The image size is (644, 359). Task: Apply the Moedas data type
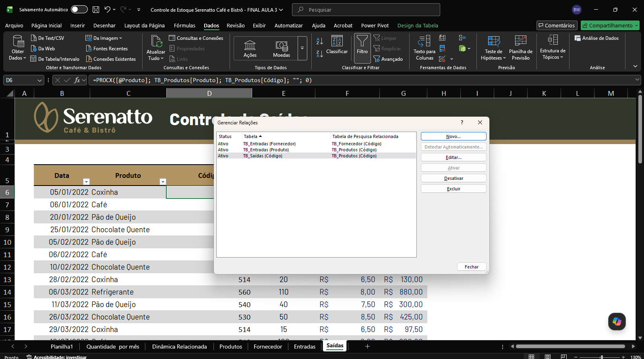[x=282, y=49]
